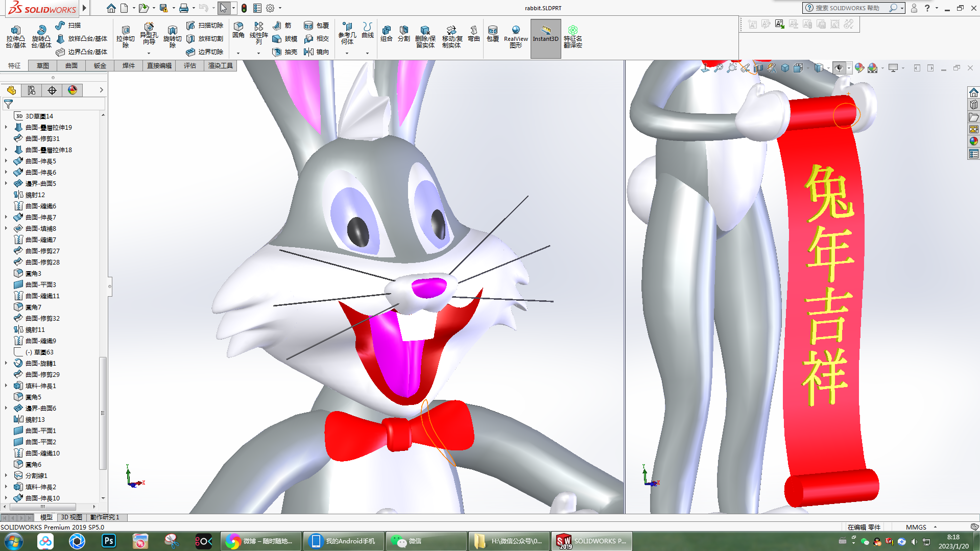Open the 圆角 fillet dropdown arrow
Image resolution: width=980 pixels, height=551 pixels.
[x=238, y=53]
